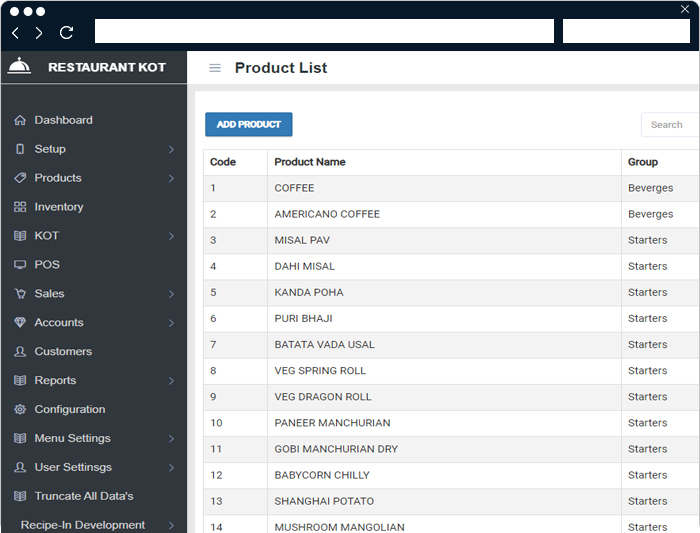Click the Configuration gear icon
The image size is (700, 533).
click(20, 410)
